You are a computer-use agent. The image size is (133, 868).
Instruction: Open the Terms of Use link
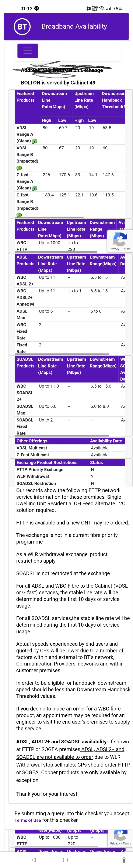coord(28,820)
